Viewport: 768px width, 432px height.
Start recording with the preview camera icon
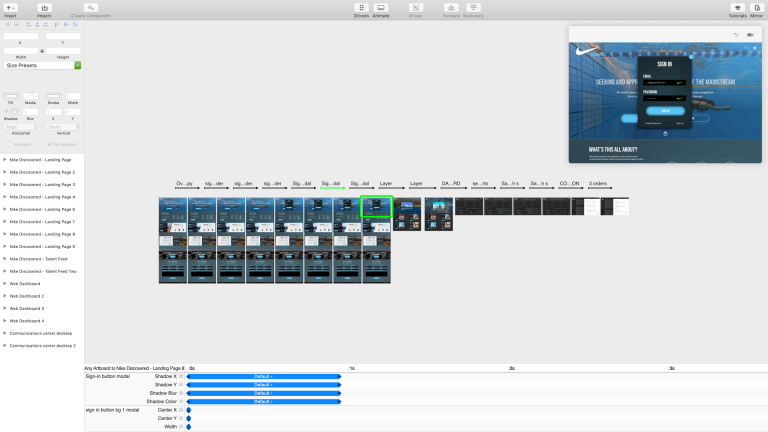tap(750, 35)
